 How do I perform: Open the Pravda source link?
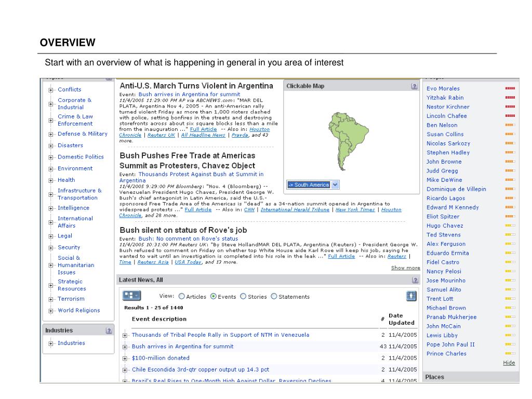click(240, 135)
